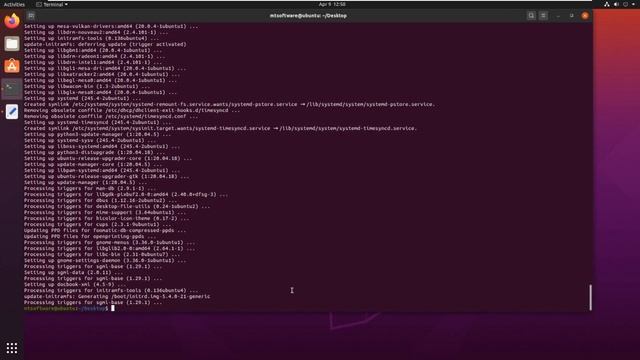Click the line 'Setting up libgbm1:amd64'
640x360 pixels.
pyautogui.click(x=93, y=50)
